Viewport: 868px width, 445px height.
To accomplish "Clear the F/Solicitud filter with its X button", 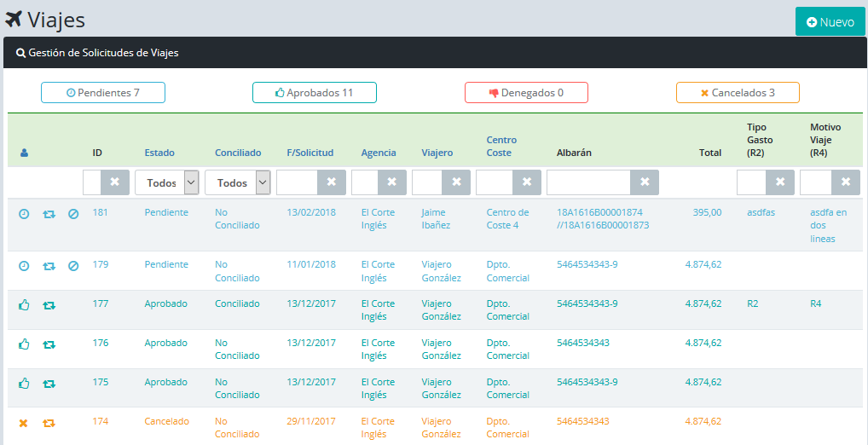I will pos(332,182).
